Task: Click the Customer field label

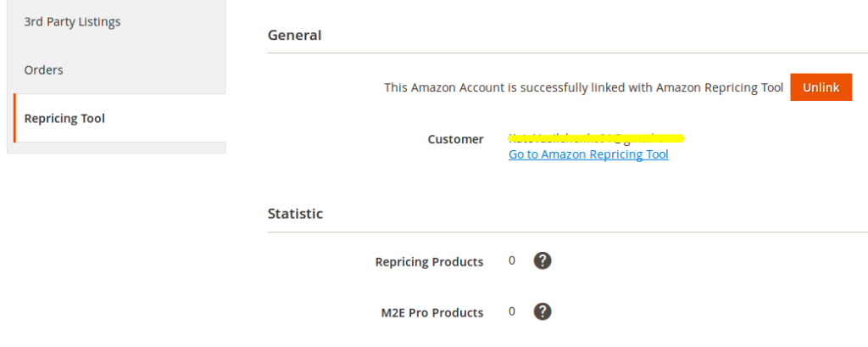Action: 455,139
